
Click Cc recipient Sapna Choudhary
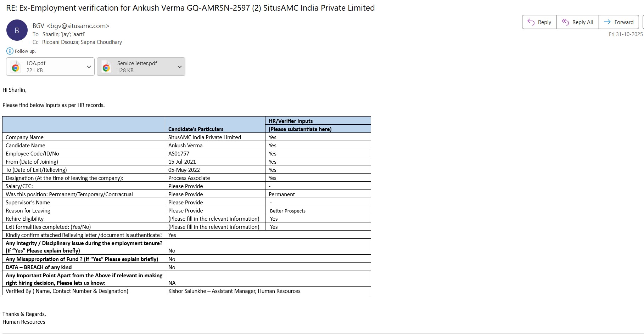(x=101, y=42)
